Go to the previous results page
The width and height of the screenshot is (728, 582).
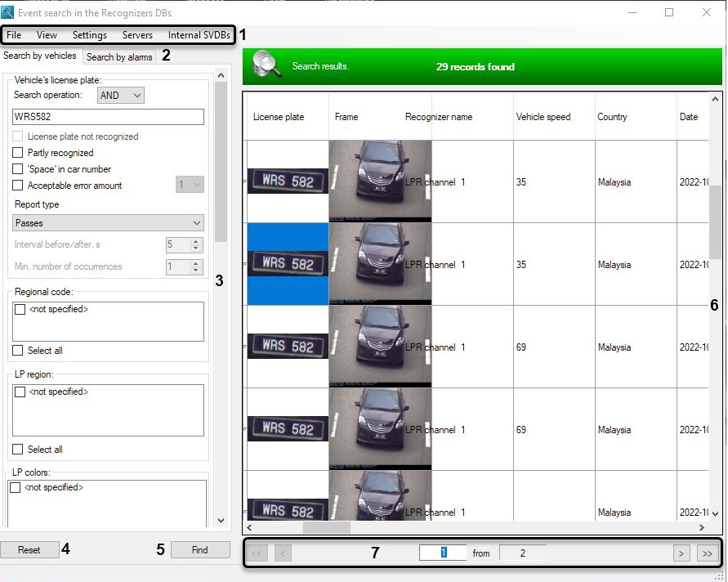(x=283, y=553)
